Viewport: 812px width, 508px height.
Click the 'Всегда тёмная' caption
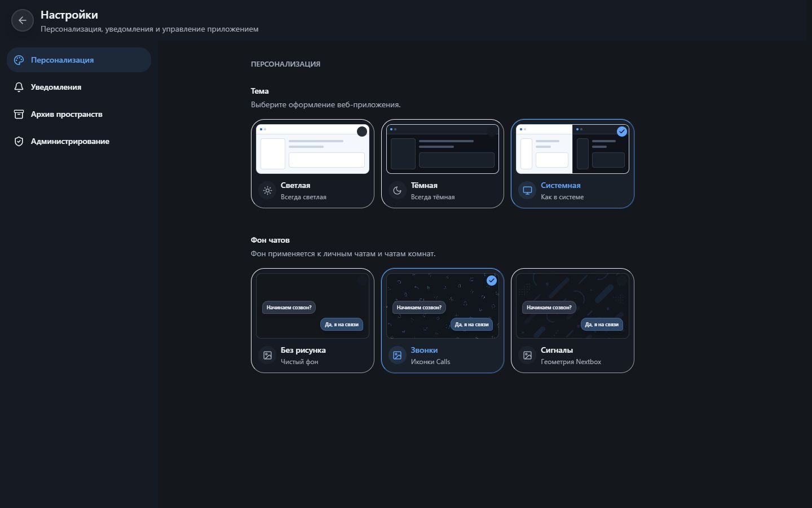pyautogui.click(x=433, y=197)
